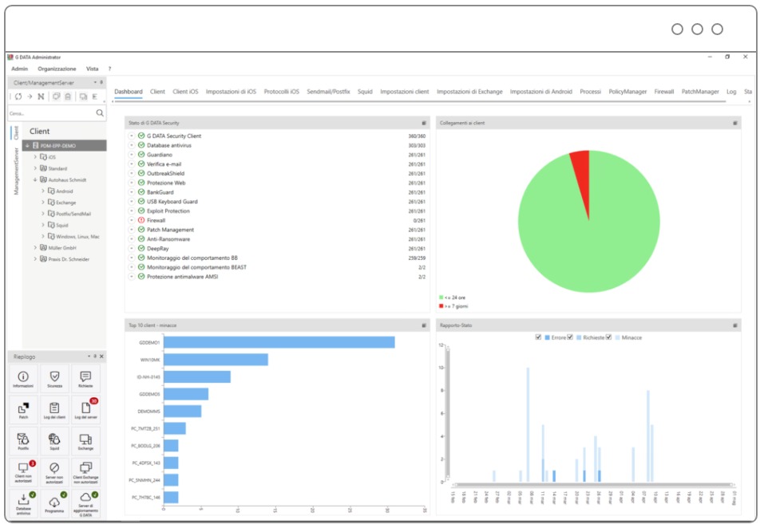
Task: Open the Client non autorizzati tile
Action: 23,472
